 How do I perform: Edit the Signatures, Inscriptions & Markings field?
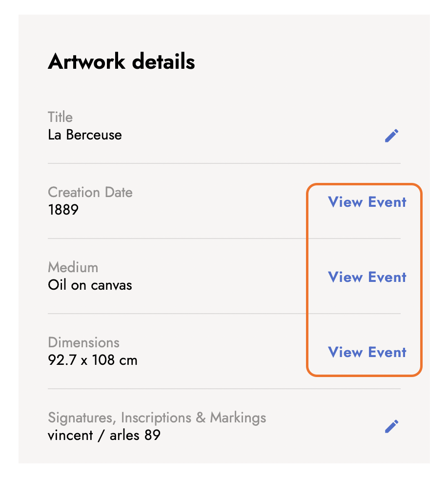(391, 426)
